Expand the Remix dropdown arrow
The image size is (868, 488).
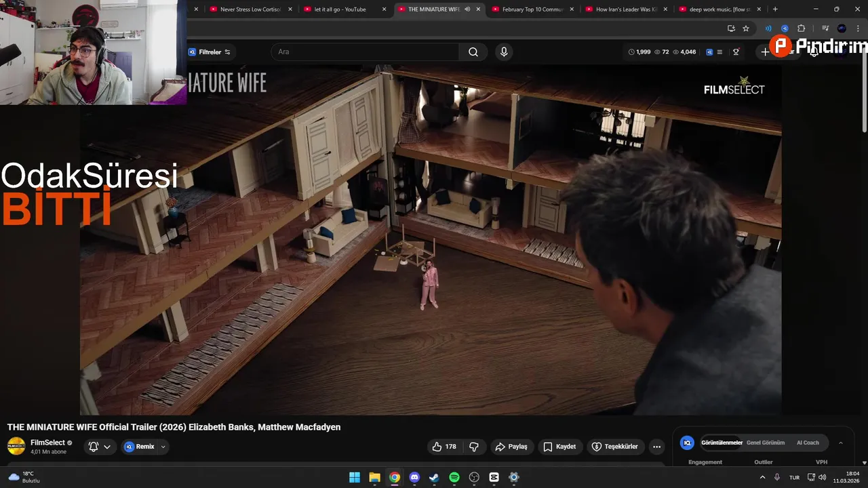[163, 447]
